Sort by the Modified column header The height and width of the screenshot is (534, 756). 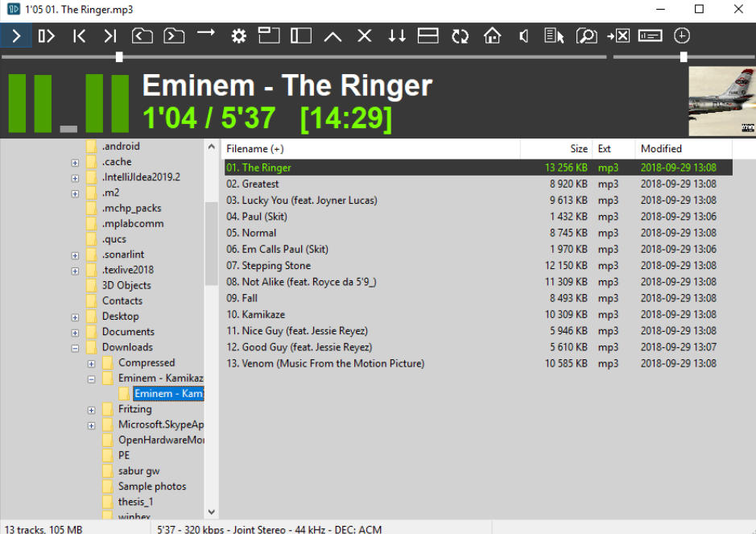coord(684,149)
